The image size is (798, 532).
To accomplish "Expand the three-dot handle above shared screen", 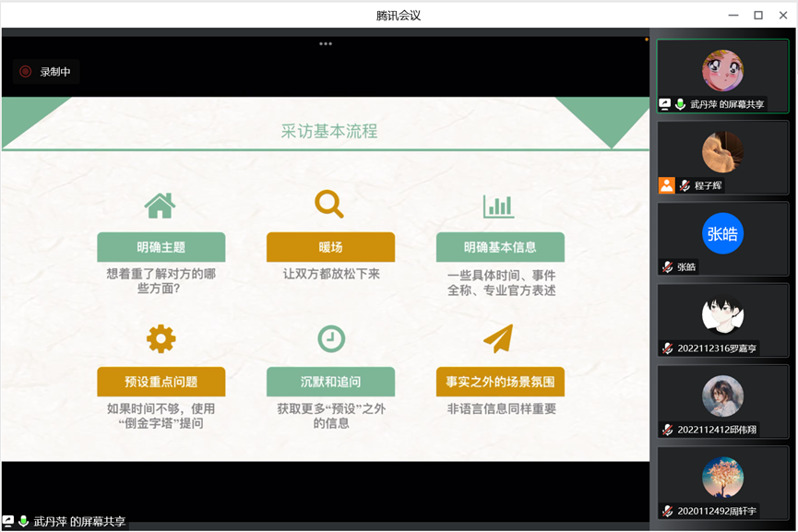I will click(326, 43).
